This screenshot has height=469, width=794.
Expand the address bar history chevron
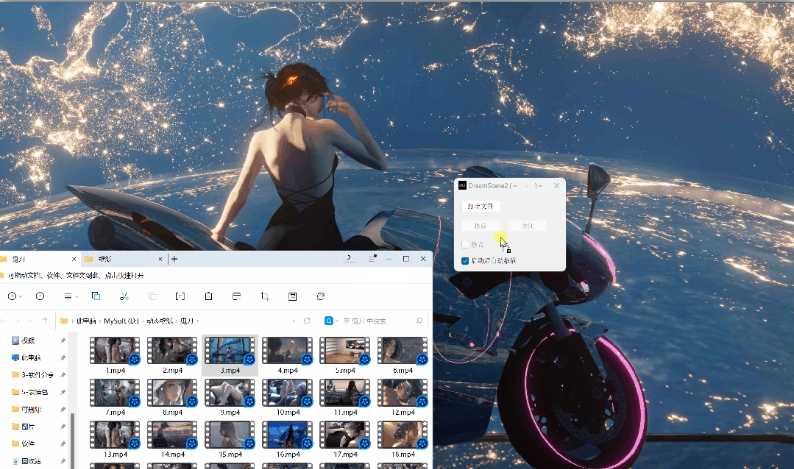click(294, 321)
